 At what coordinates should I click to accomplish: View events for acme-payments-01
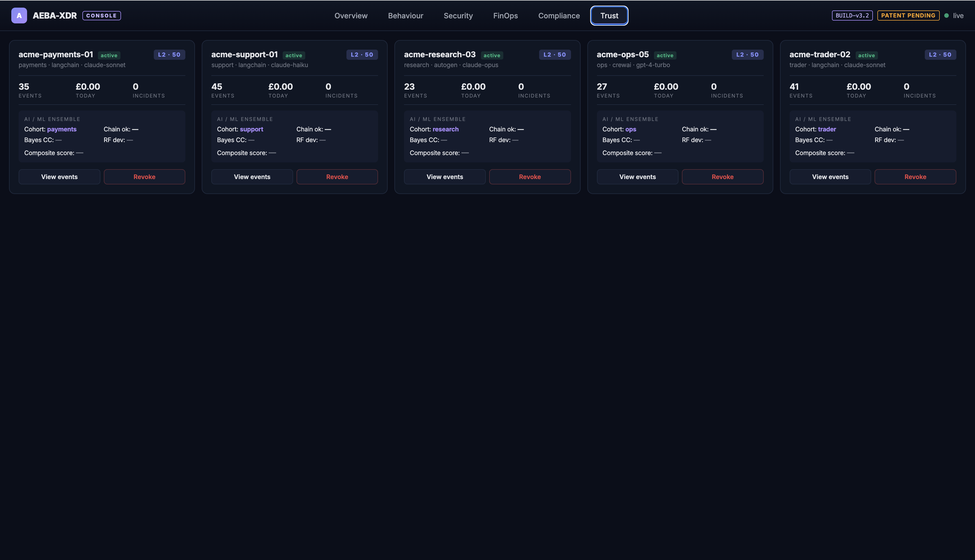click(59, 177)
